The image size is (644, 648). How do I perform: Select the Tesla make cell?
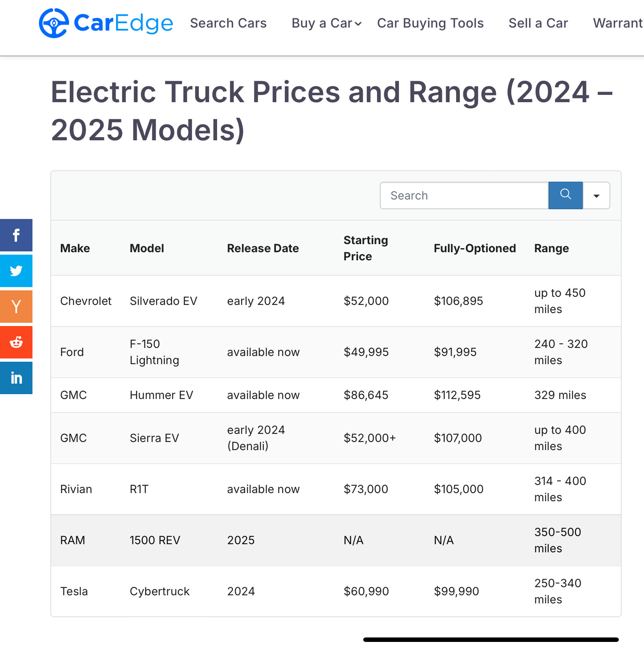74,591
